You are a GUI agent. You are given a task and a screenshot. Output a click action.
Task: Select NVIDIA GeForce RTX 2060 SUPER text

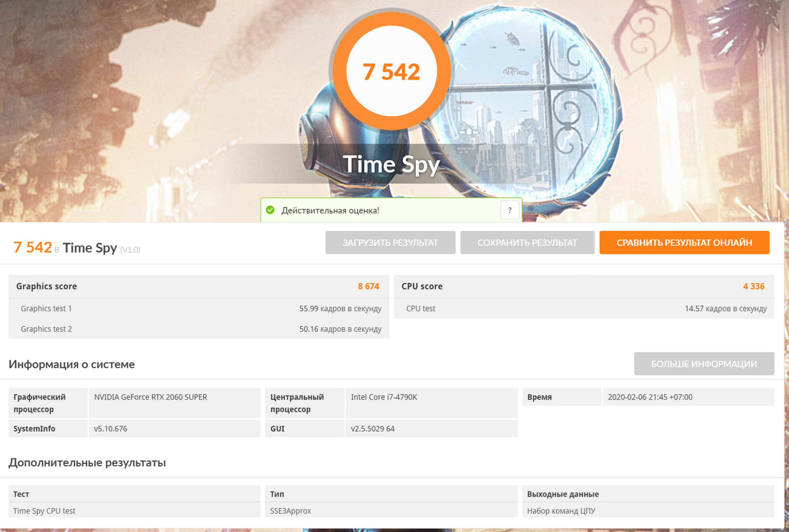(150, 397)
